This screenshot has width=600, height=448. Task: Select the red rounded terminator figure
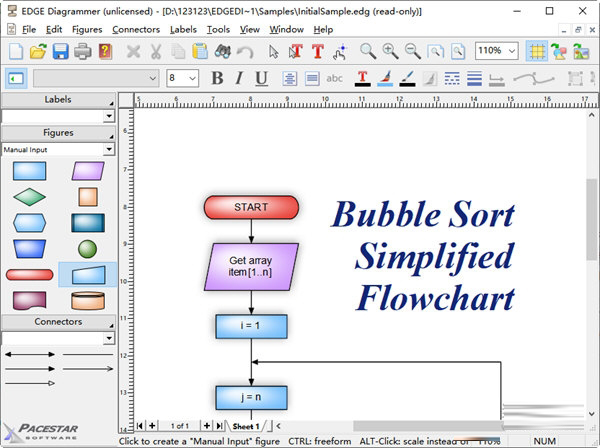click(29, 275)
